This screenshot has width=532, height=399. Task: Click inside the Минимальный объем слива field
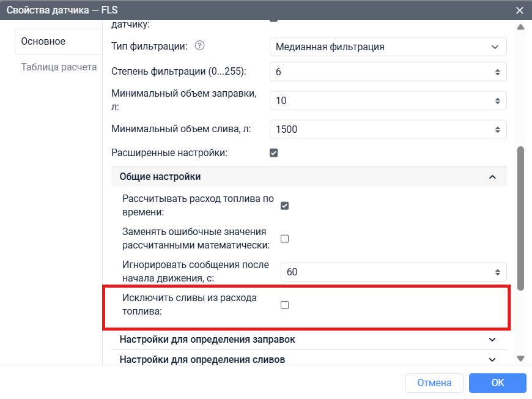(x=367, y=129)
